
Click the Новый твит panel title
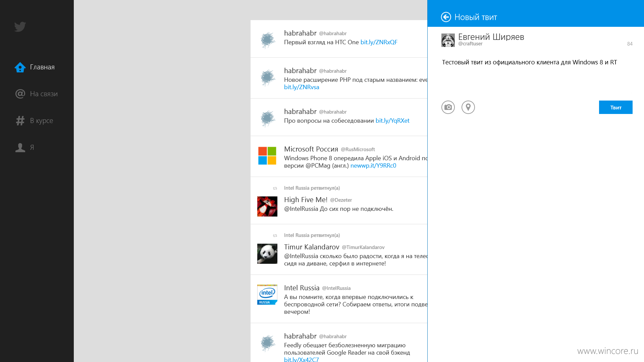coord(476,17)
